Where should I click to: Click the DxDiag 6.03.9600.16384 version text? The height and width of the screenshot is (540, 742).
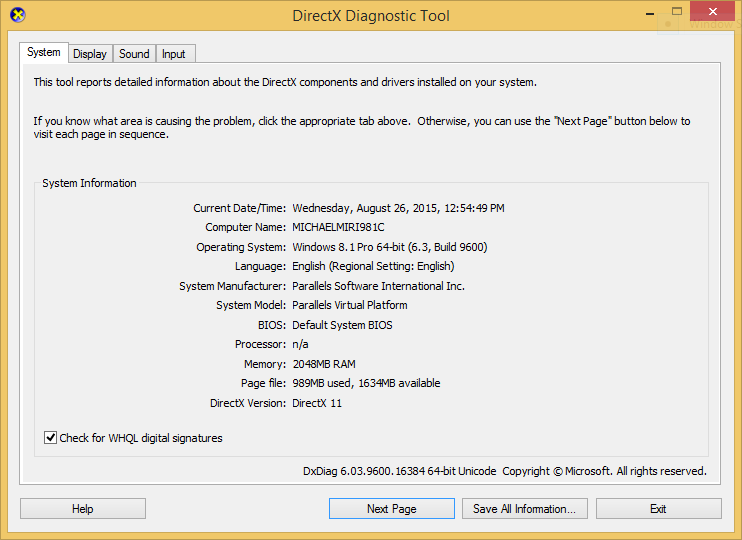400,471
